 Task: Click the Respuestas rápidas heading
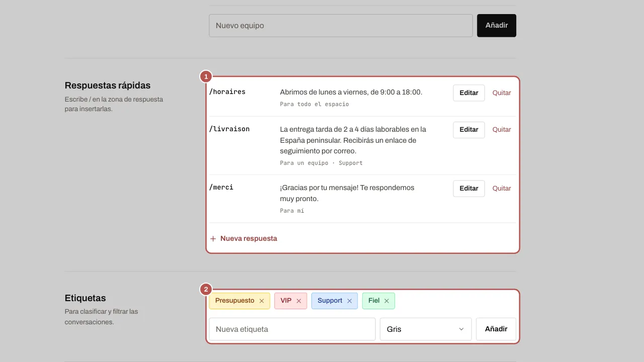coord(108,85)
